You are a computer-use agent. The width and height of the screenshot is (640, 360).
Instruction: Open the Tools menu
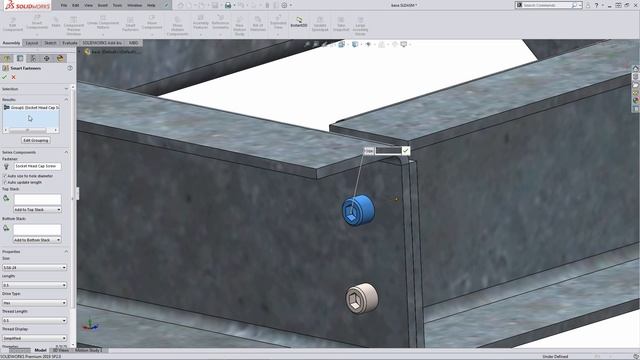117,5
